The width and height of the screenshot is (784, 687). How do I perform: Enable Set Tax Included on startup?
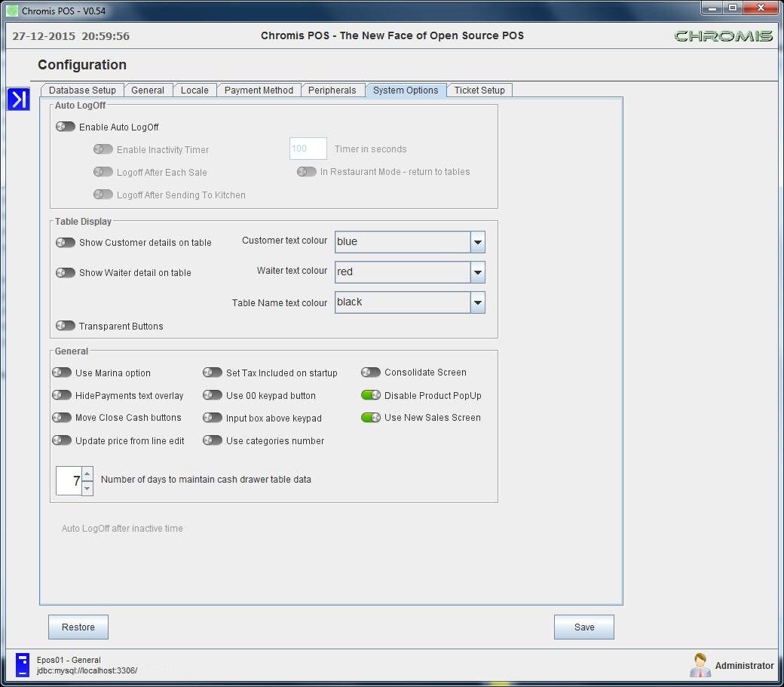[x=213, y=373]
